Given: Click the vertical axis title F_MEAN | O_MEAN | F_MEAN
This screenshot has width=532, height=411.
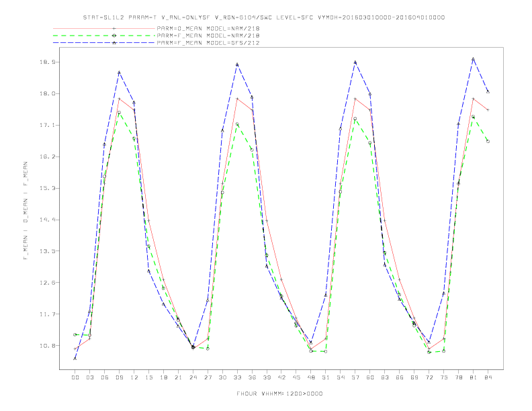Looking at the screenshot, I should (x=26, y=211).
